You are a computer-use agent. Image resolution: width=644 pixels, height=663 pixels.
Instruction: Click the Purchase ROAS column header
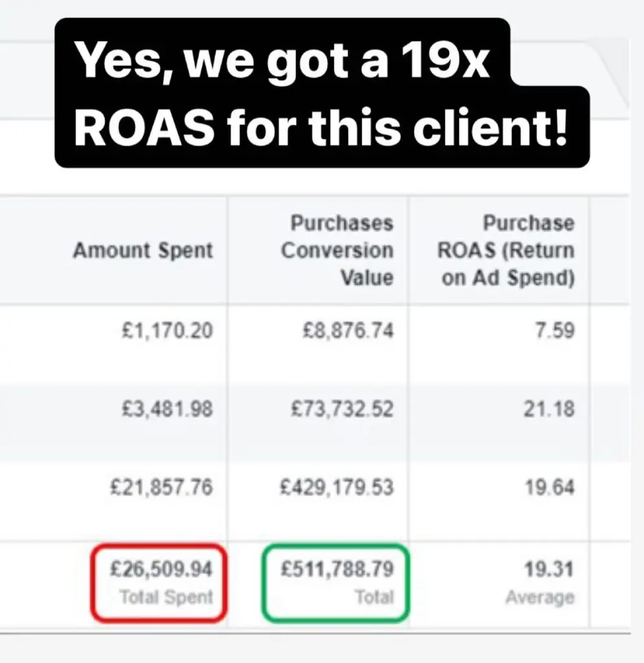pos(506,251)
